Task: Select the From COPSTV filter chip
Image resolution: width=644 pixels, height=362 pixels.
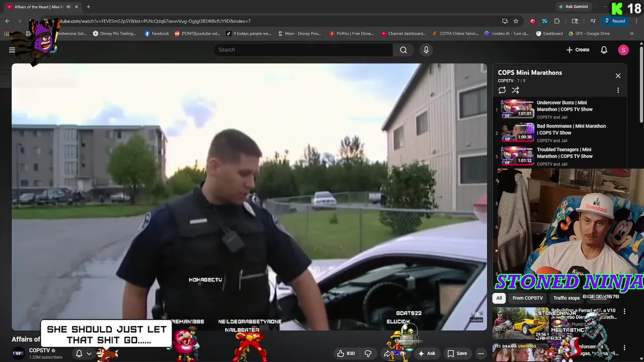Action: (527, 298)
